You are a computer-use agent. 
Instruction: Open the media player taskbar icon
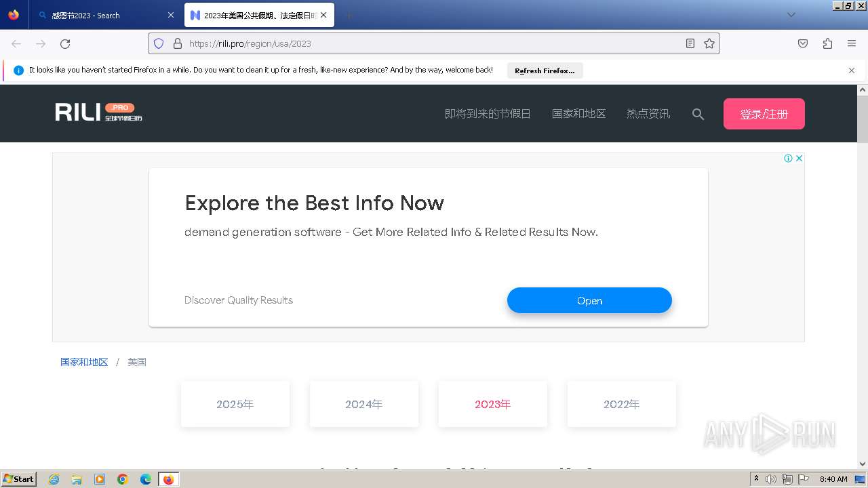pos(100,479)
